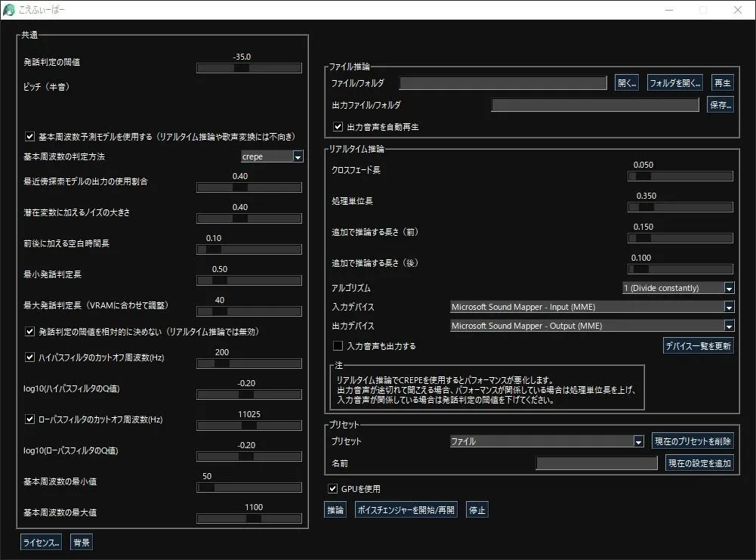Click the 推論 (Inference) button
Image resolution: width=756 pixels, height=560 pixels.
point(335,509)
